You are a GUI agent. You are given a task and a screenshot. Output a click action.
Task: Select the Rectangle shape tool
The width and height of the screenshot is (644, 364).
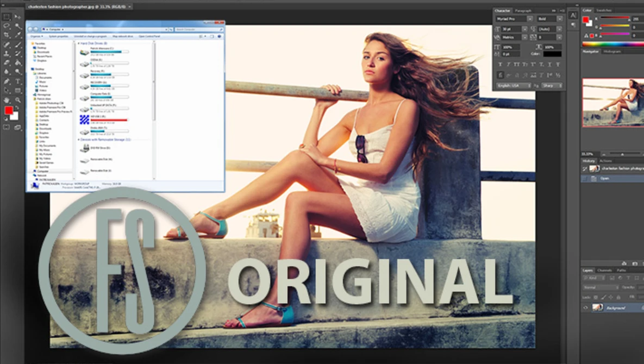click(x=17, y=90)
